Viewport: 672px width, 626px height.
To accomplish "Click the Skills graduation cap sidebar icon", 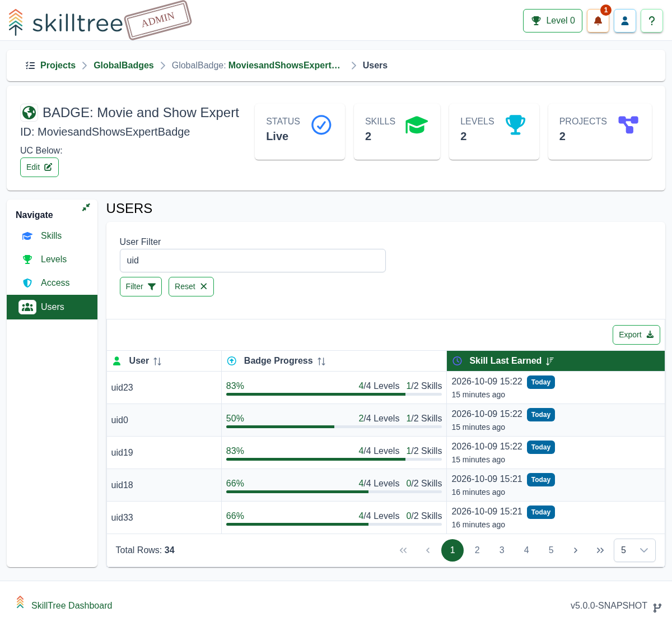I will (x=27, y=236).
